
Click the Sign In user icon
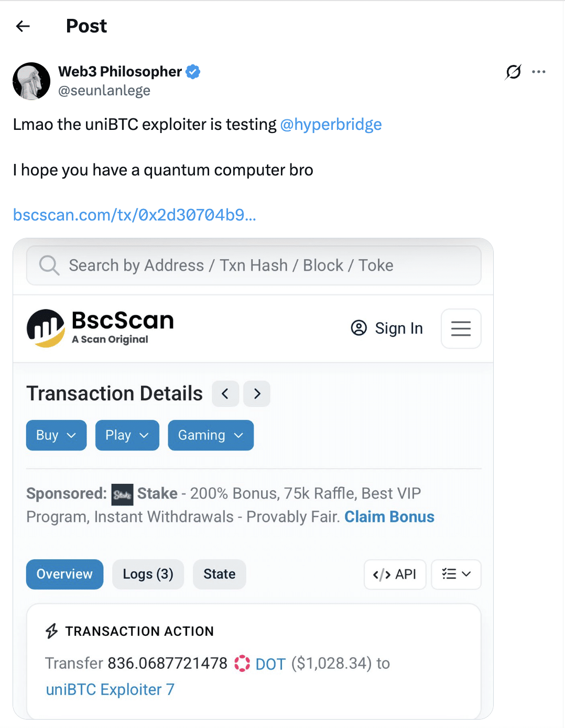(359, 328)
